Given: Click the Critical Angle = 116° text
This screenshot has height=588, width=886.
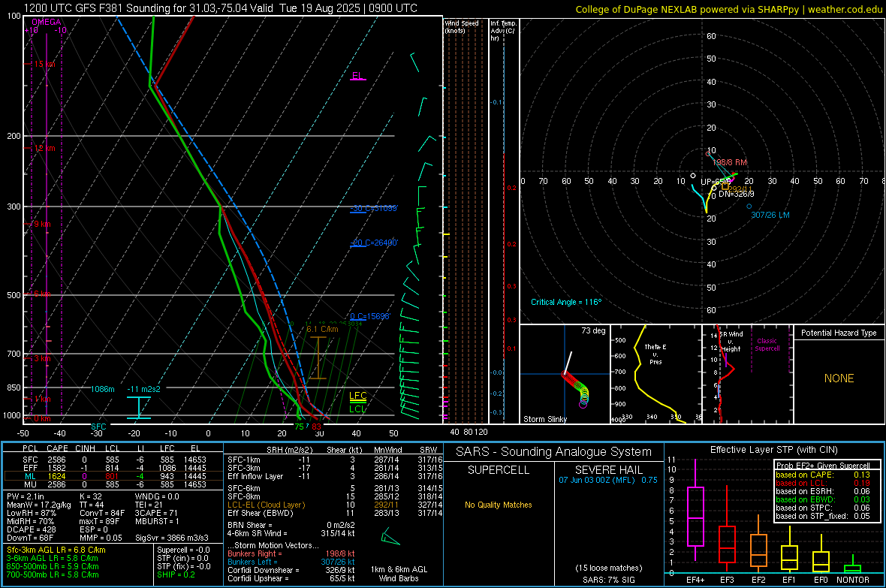Looking at the screenshot, I should point(566,302).
